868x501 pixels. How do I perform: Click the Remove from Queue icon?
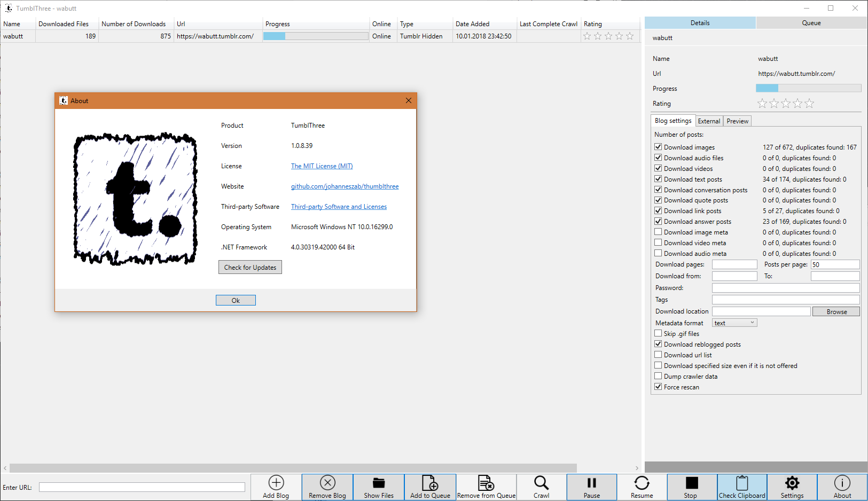pos(486,483)
